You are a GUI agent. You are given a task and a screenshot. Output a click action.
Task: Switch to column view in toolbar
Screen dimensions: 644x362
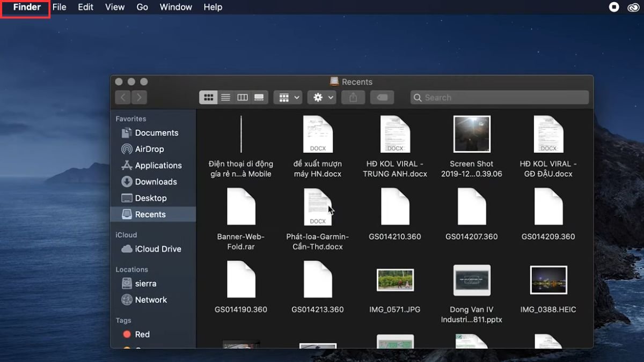click(x=243, y=98)
